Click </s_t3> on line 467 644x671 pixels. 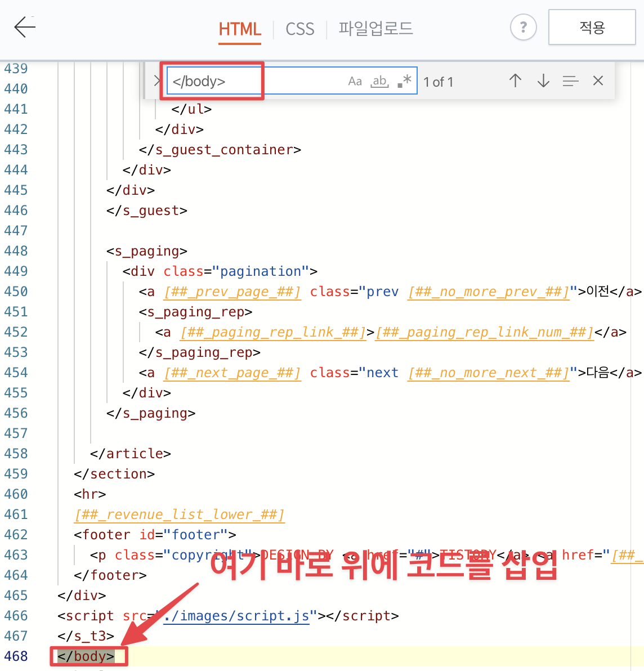pos(86,636)
